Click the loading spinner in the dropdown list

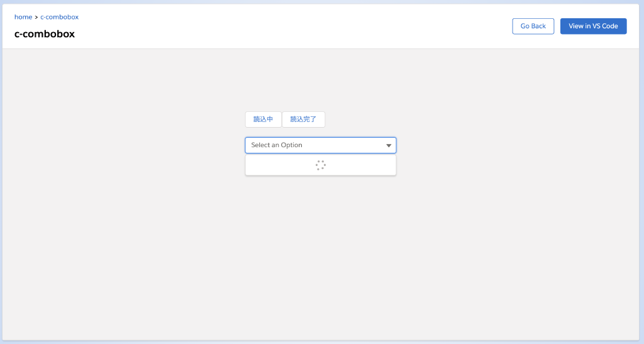tap(320, 165)
